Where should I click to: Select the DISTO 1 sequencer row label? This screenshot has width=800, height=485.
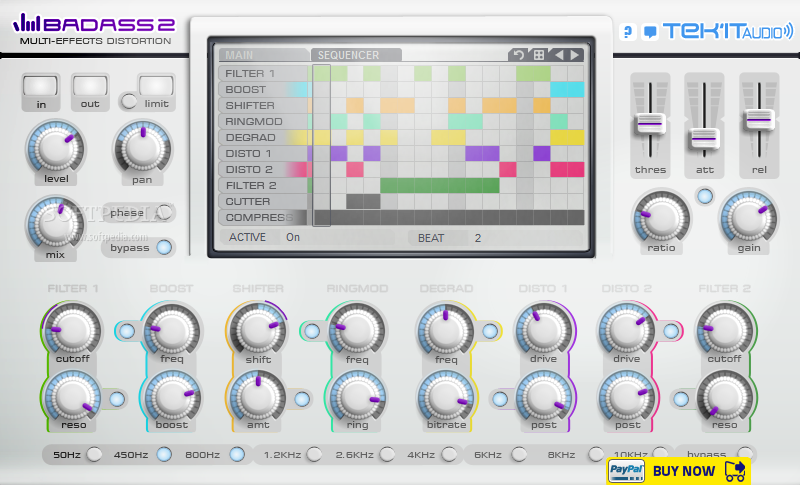point(264,154)
